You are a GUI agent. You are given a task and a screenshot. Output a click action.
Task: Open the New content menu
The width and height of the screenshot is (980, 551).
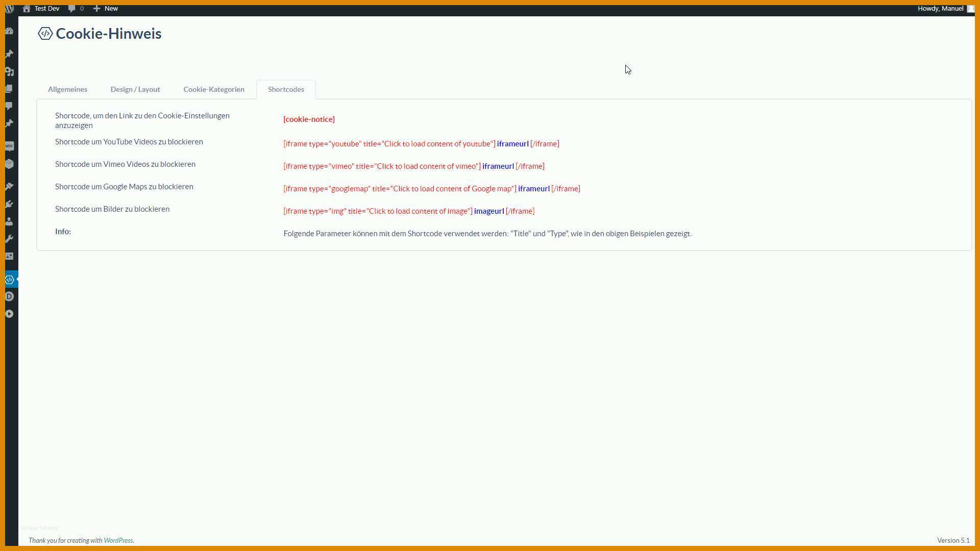[106, 9]
